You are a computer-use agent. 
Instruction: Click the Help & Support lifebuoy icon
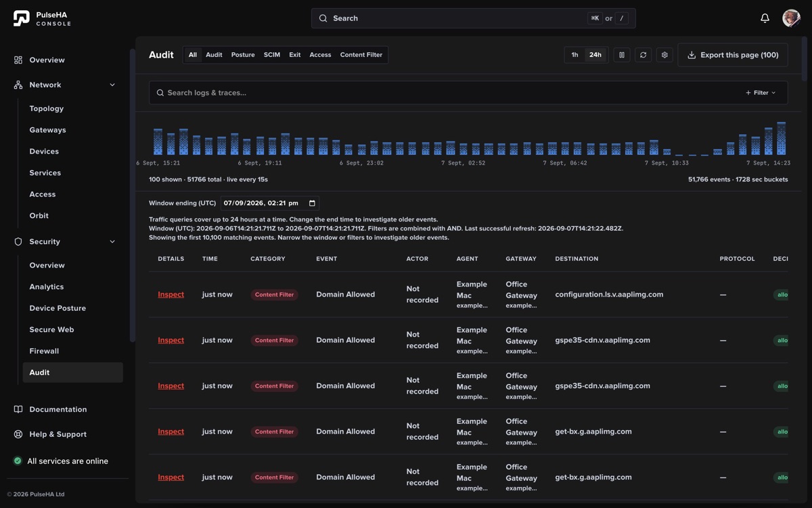pos(18,434)
